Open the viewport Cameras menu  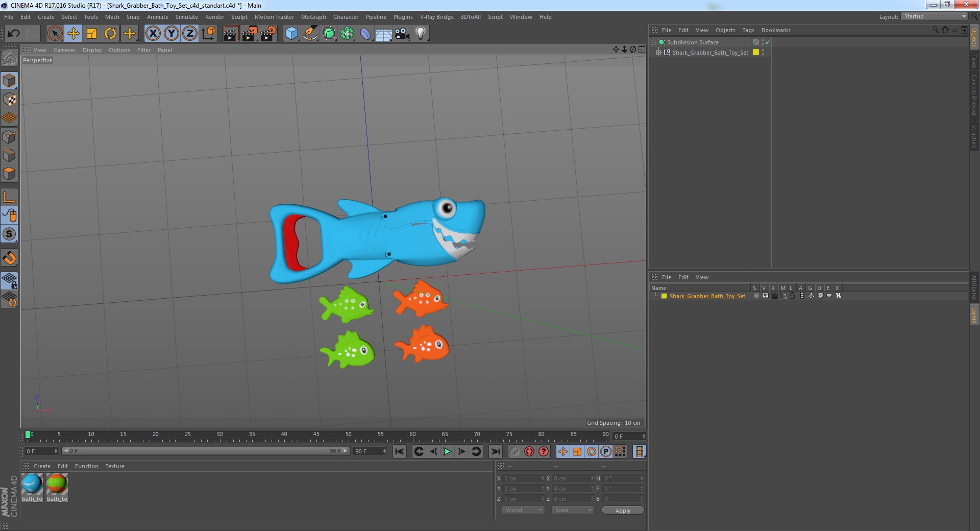coord(64,50)
